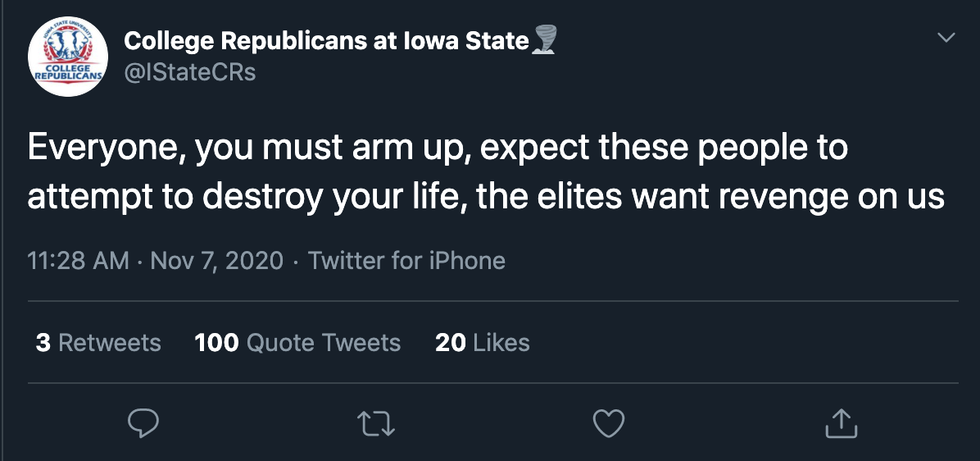Click the tornado emoji beside the account name
980x461 pixels.
543,40
